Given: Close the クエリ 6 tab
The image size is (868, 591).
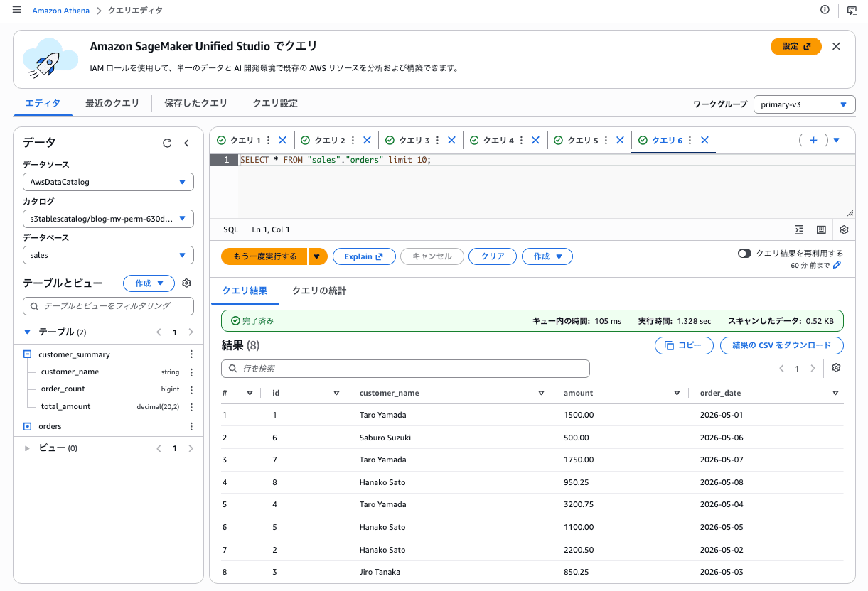Looking at the screenshot, I should tap(704, 140).
